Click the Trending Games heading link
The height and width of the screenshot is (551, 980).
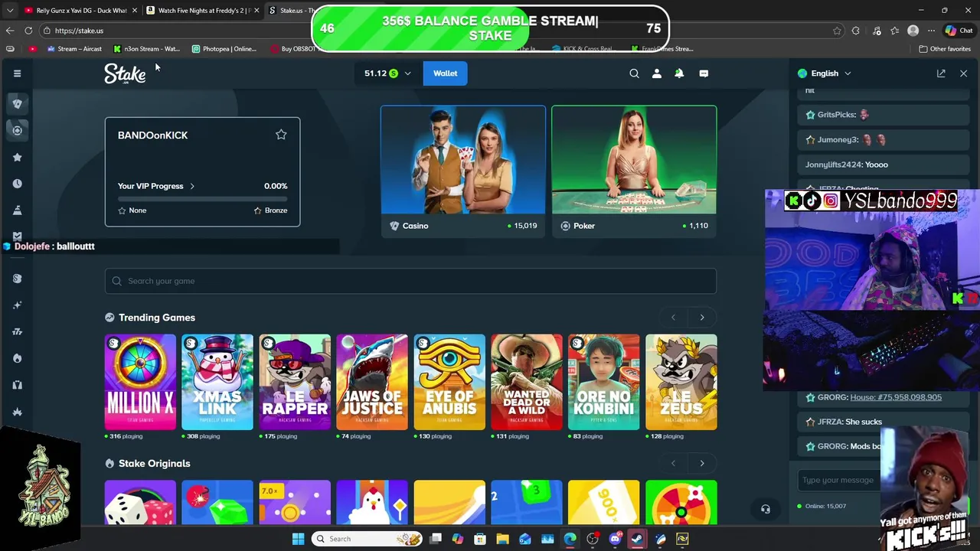coord(157,318)
